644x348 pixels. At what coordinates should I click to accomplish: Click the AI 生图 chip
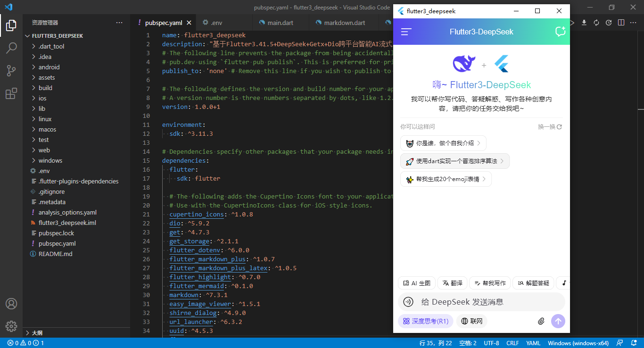417,283
